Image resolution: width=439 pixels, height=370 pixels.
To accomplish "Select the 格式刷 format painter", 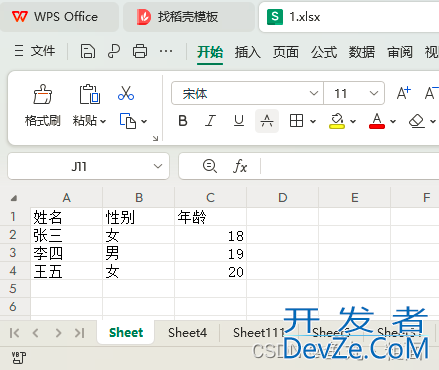I will click(x=43, y=105).
